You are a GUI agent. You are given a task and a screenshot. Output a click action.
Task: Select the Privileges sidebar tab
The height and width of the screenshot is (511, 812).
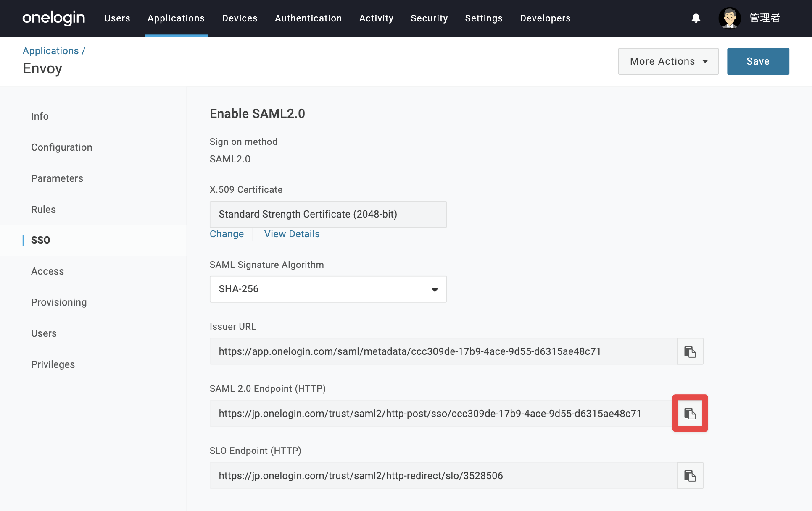53,364
